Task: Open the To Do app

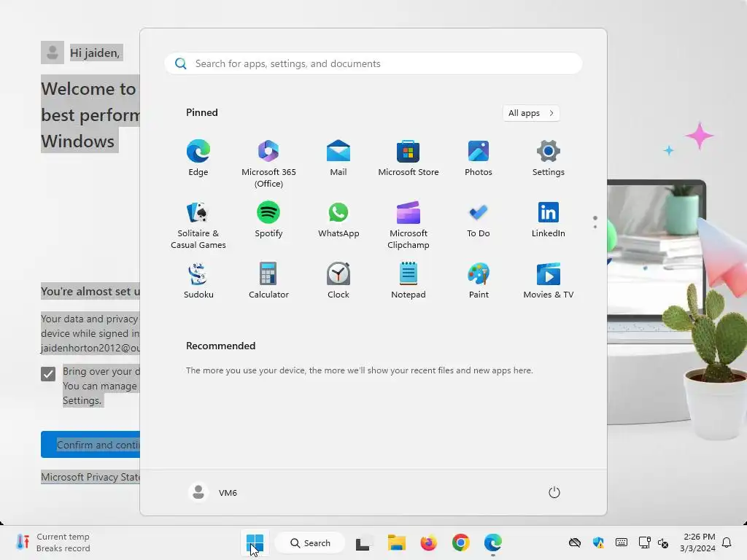Action: (479, 220)
